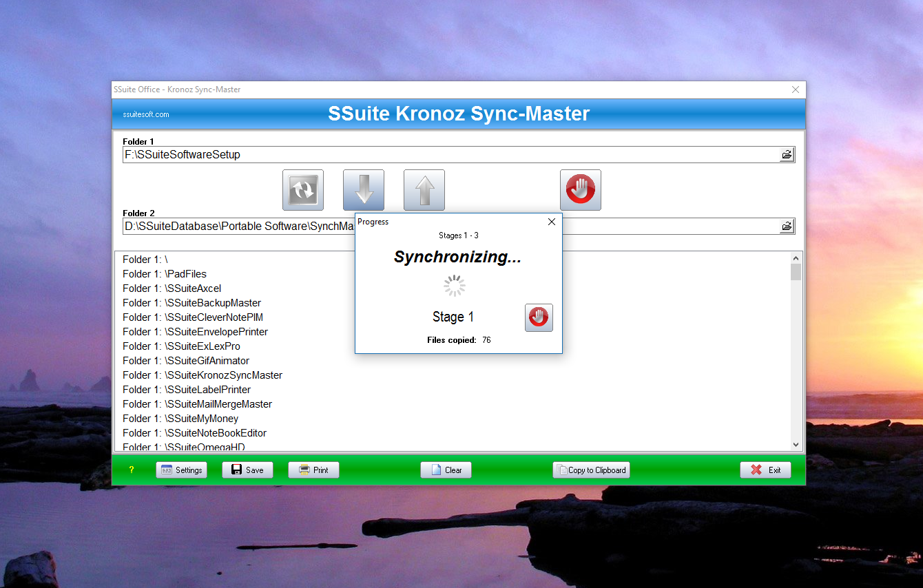Close the Progress dialog
923x588 pixels.
551,222
